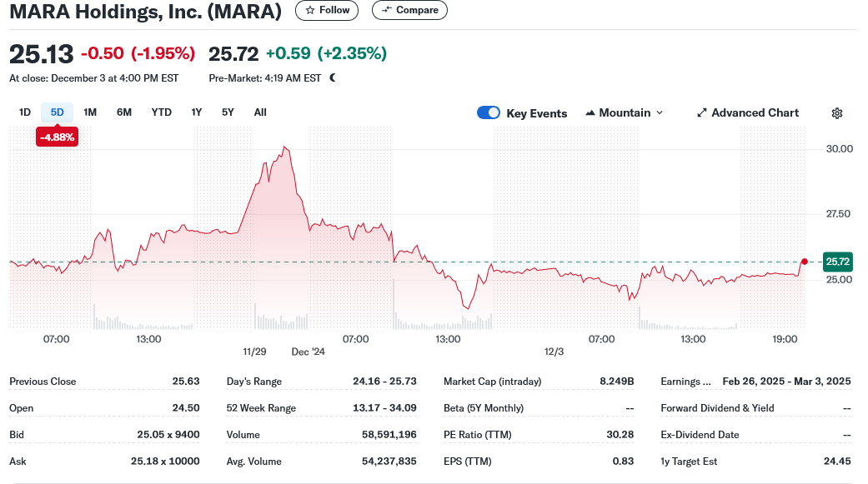The width and height of the screenshot is (868, 484).
Task: Open chart settings gear icon
Action: tap(837, 113)
